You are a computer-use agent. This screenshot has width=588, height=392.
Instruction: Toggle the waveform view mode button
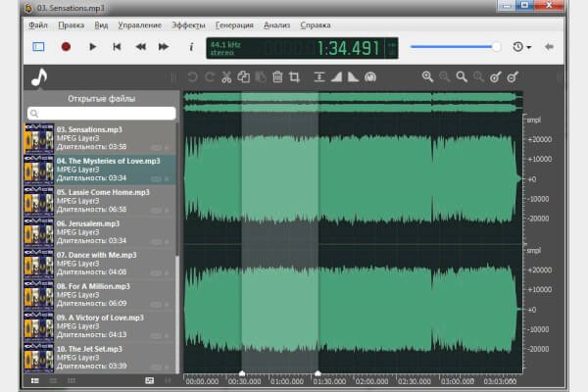click(x=38, y=47)
